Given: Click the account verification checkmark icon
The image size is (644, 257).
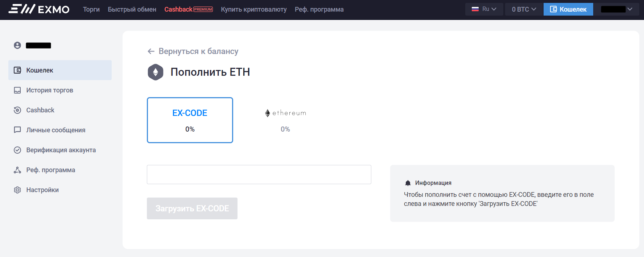Looking at the screenshot, I should point(17,150).
